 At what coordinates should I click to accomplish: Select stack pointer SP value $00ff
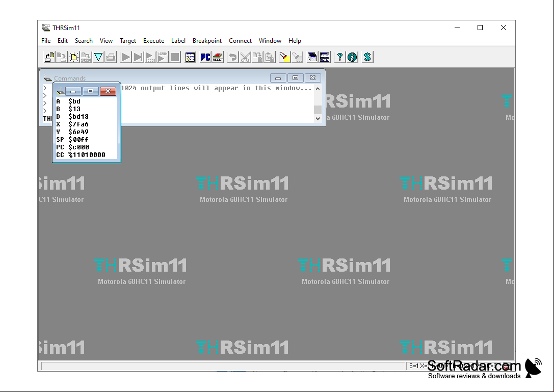tap(78, 140)
